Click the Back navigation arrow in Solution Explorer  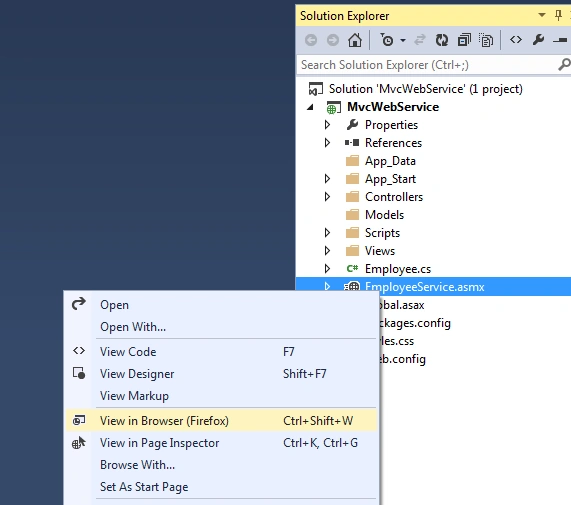311,40
